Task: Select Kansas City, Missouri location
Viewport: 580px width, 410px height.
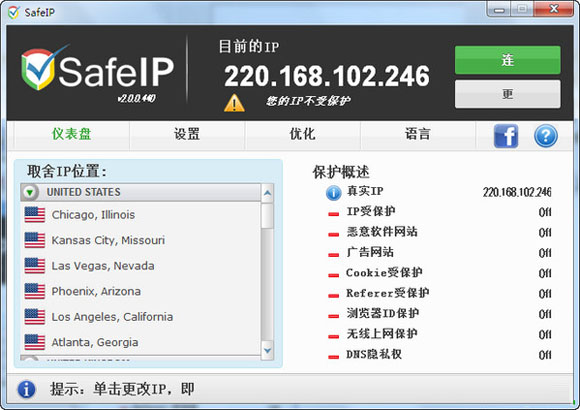Action: click(x=141, y=240)
